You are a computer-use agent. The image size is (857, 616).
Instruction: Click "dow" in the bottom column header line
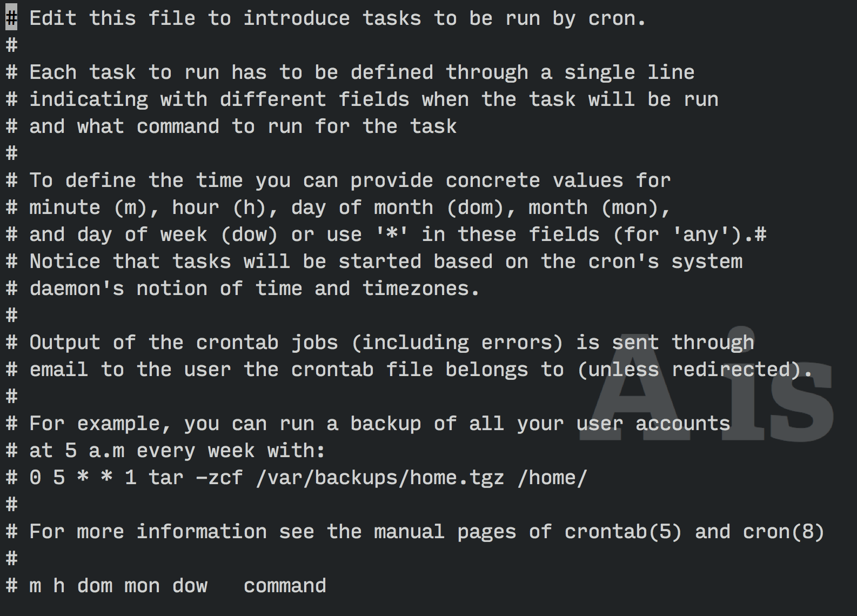(x=189, y=586)
